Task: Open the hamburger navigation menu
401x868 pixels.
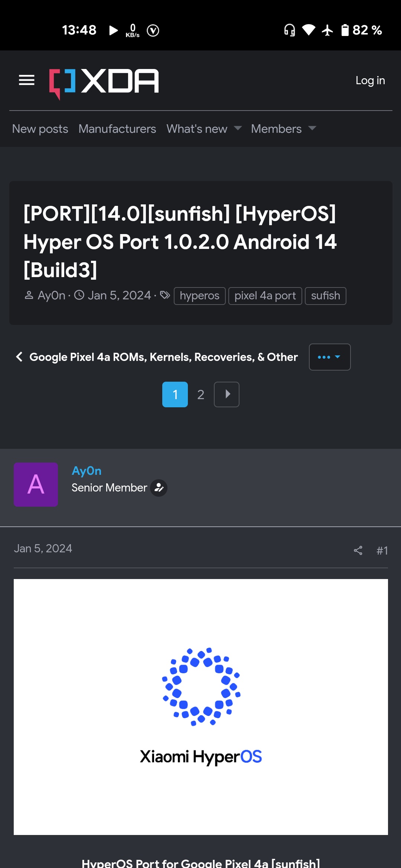Action: point(27,80)
